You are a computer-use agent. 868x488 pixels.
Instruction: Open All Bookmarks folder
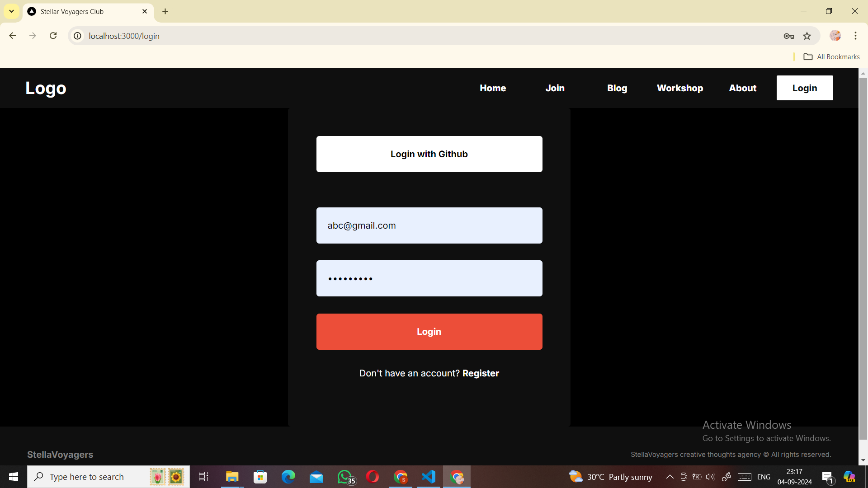pyautogui.click(x=831, y=57)
